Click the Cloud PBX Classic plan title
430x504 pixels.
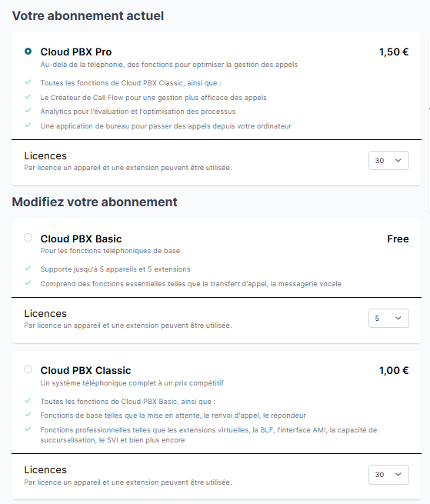pyautogui.click(x=85, y=370)
